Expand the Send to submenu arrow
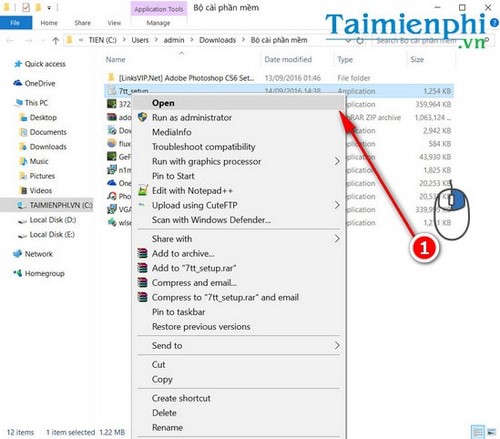Viewport: 500px width, 439px height. (x=337, y=345)
